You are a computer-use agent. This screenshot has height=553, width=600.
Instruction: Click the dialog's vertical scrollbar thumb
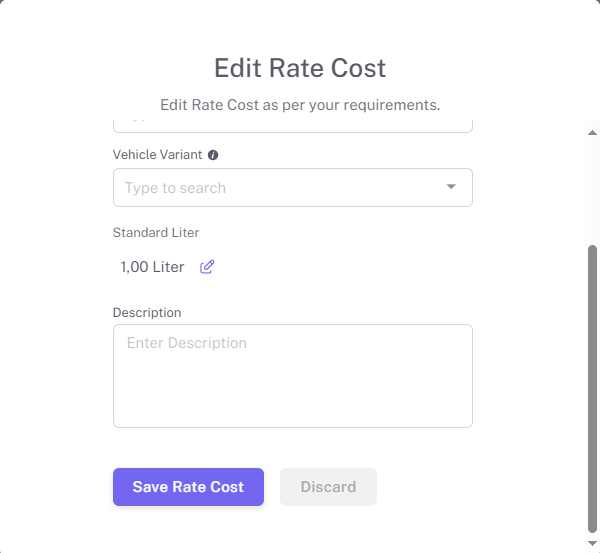[592, 388]
